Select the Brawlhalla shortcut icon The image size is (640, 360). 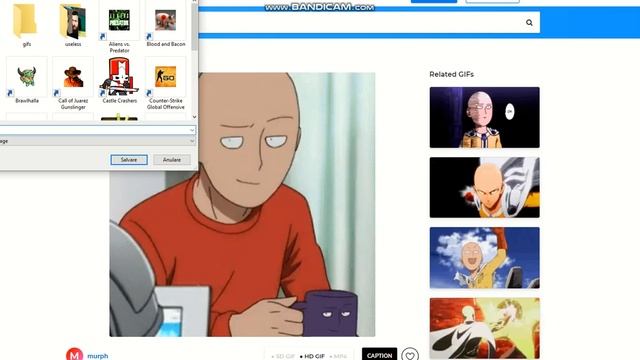27,77
